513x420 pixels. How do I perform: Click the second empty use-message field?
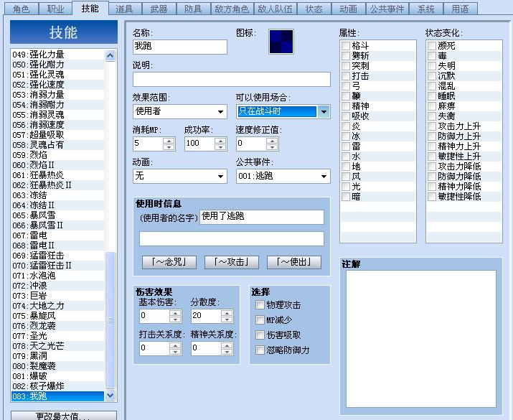point(232,238)
